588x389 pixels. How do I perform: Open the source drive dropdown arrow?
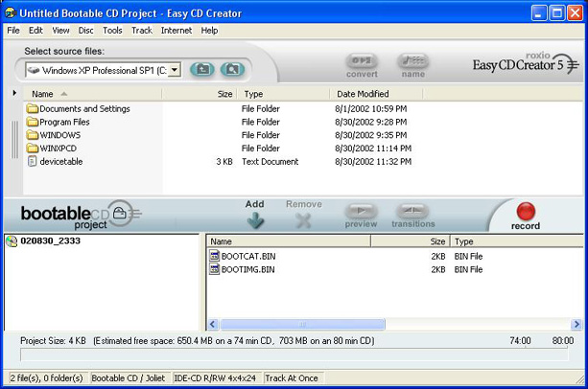pyautogui.click(x=175, y=70)
